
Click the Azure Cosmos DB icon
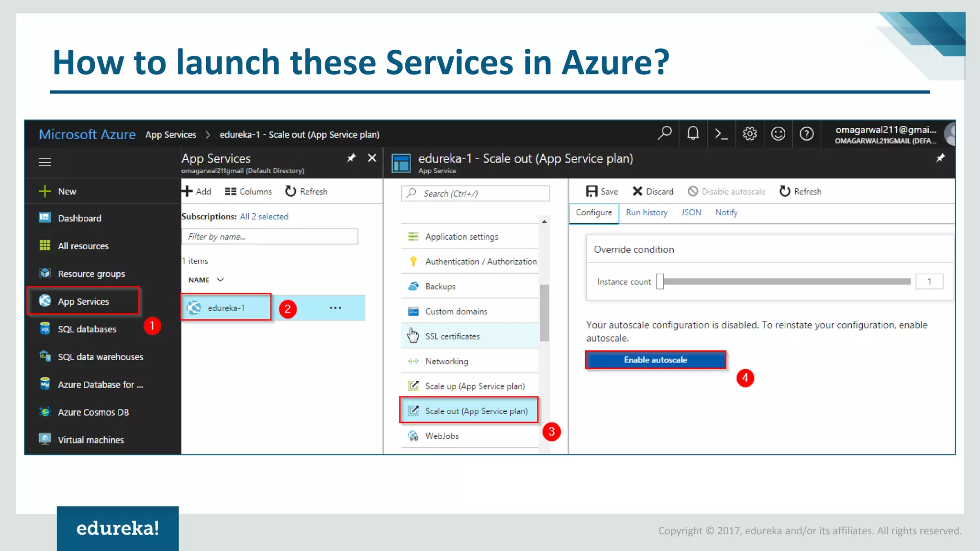pyautogui.click(x=45, y=412)
